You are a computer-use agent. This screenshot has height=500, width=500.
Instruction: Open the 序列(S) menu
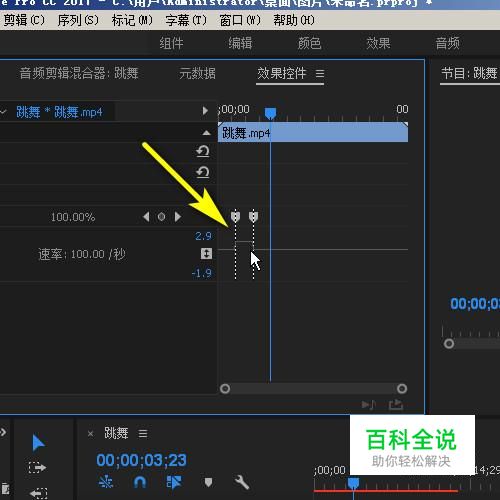coord(78,20)
